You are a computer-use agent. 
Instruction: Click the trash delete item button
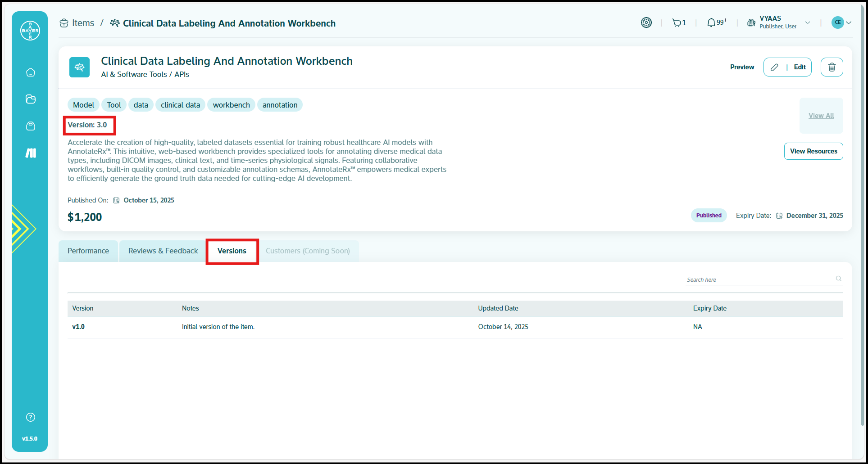(832, 67)
